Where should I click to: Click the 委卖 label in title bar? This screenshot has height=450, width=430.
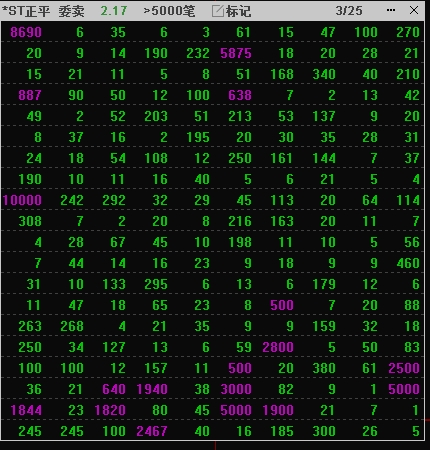pyautogui.click(x=72, y=11)
